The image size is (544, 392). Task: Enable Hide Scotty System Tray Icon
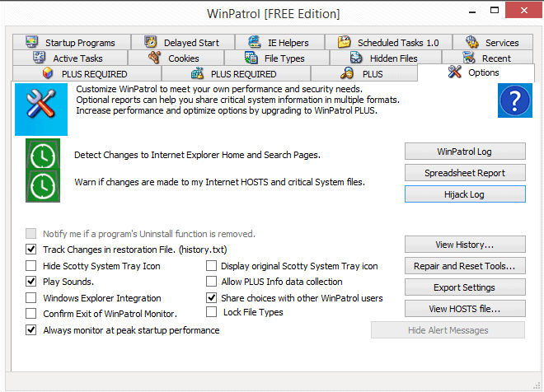point(31,266)
